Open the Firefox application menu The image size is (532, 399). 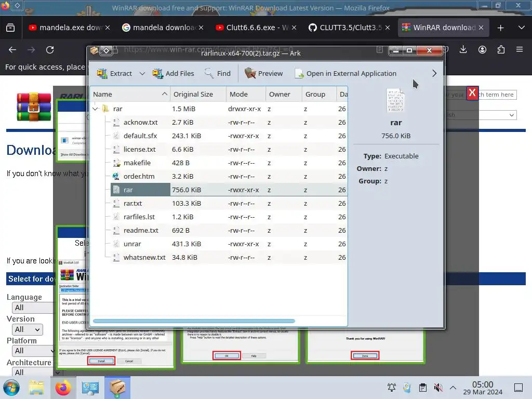(x=520, y=49)
